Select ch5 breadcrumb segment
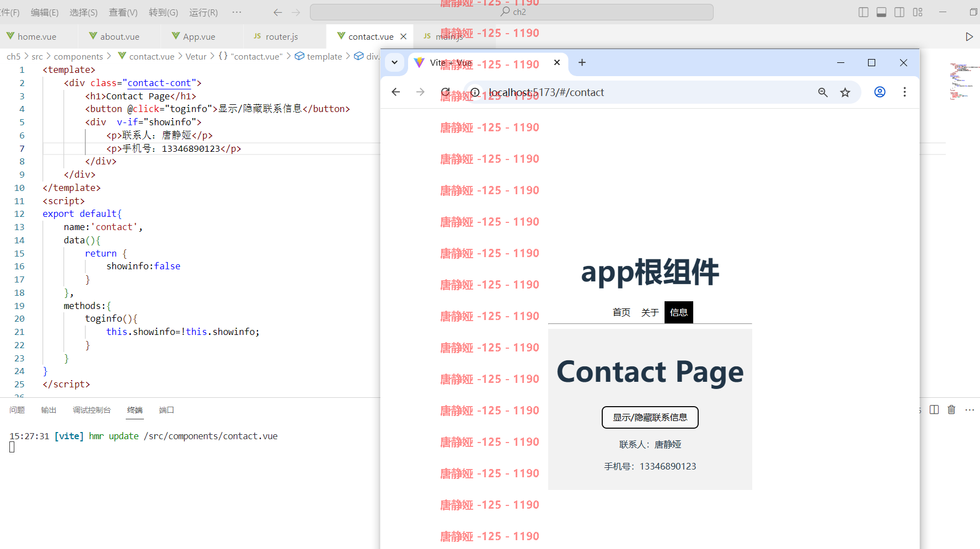This screenshot has width=980, height=549. (13, 56)
